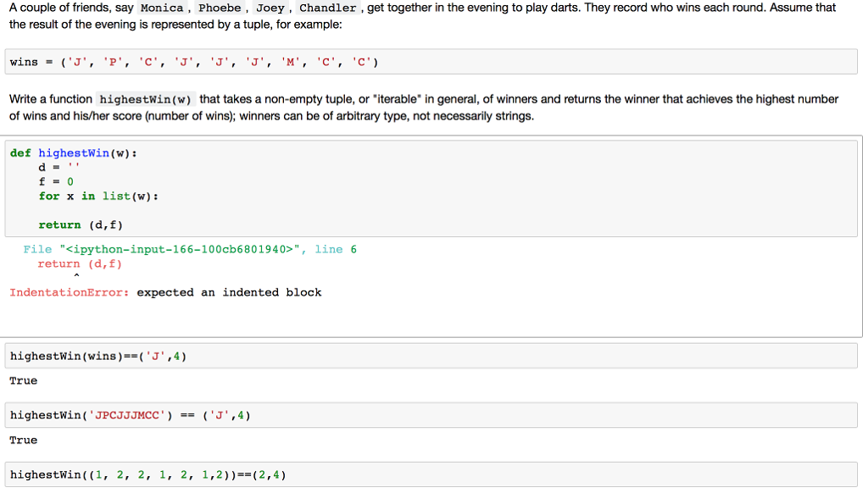Click the True output below highestWin(wins)
The image size is (868, 493).
click(x=24, y=380)
